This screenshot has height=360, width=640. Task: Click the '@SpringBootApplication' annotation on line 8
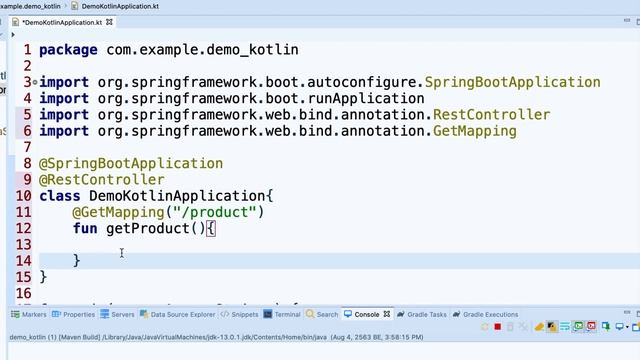click(131, 164)
